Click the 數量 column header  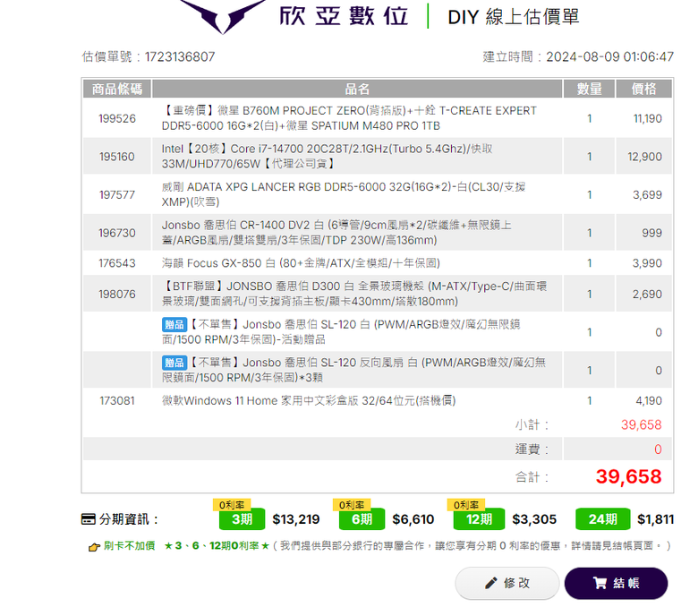[590, 89]
